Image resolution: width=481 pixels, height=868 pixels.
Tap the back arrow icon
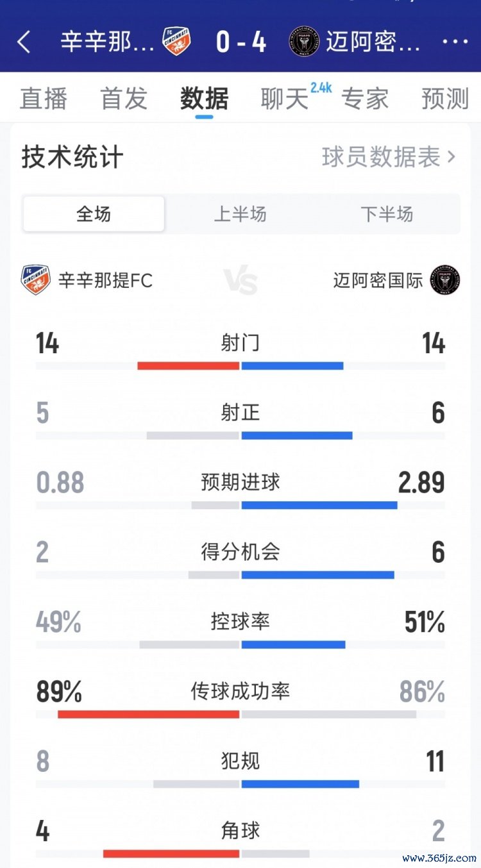click(24, 42)
